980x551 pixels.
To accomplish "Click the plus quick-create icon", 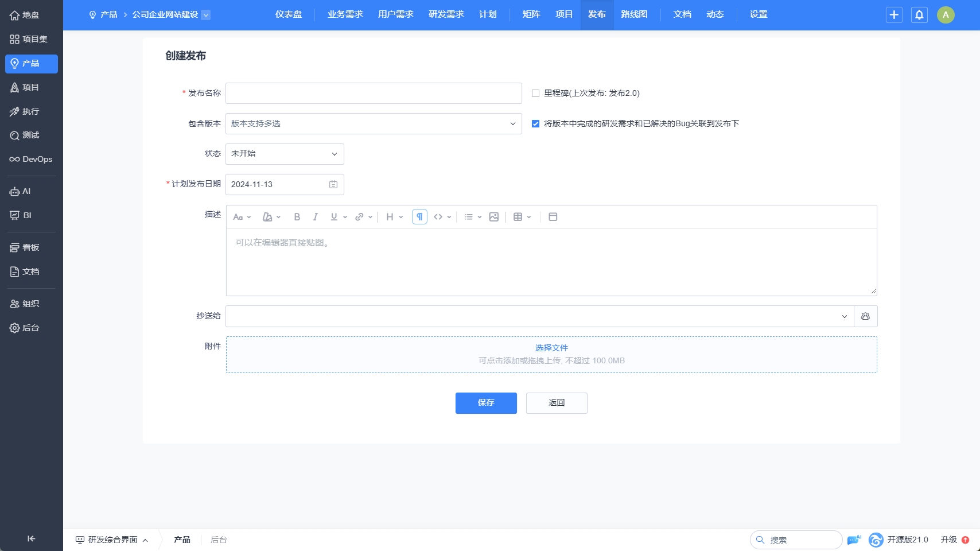I will (894, 15).
